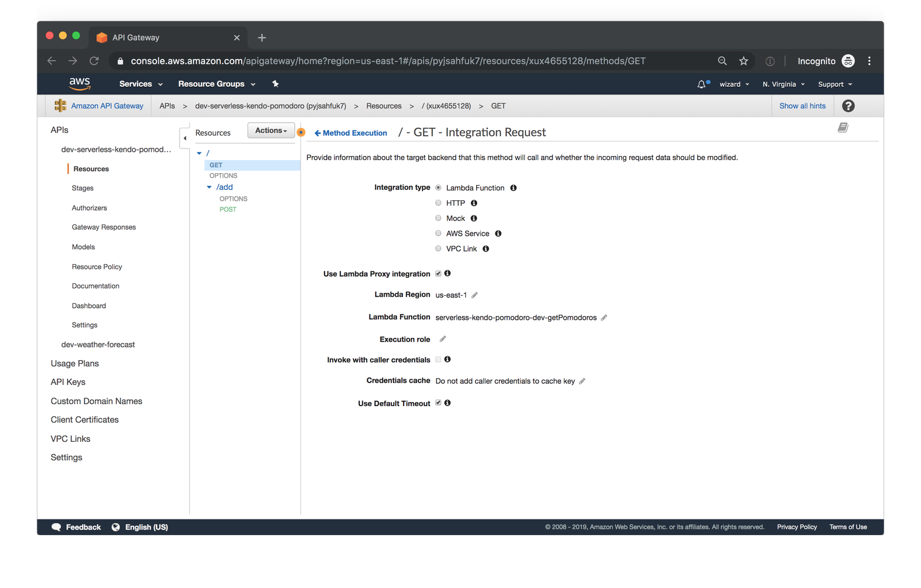Open the Actions dropdown button
This screenshot has height=588, width=921.
click(271, 131)
